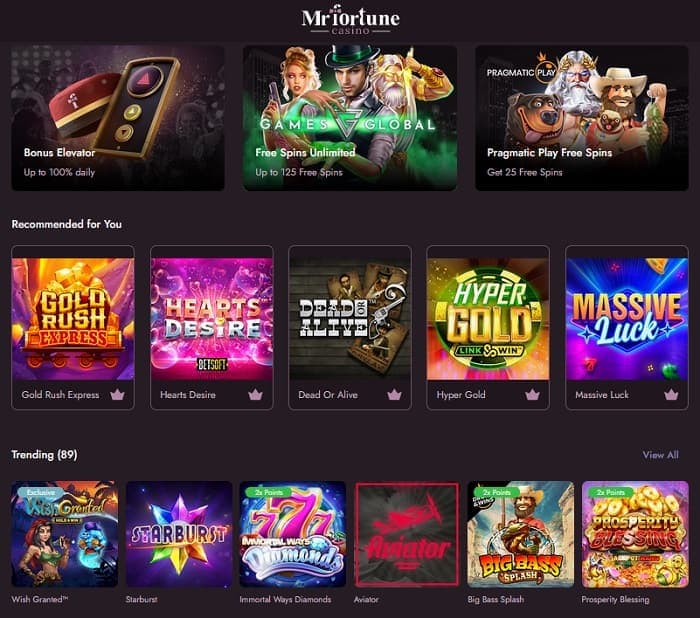Launch the Hyper Gold game thumbnail
700x618 pixels.
coord(488,319)
